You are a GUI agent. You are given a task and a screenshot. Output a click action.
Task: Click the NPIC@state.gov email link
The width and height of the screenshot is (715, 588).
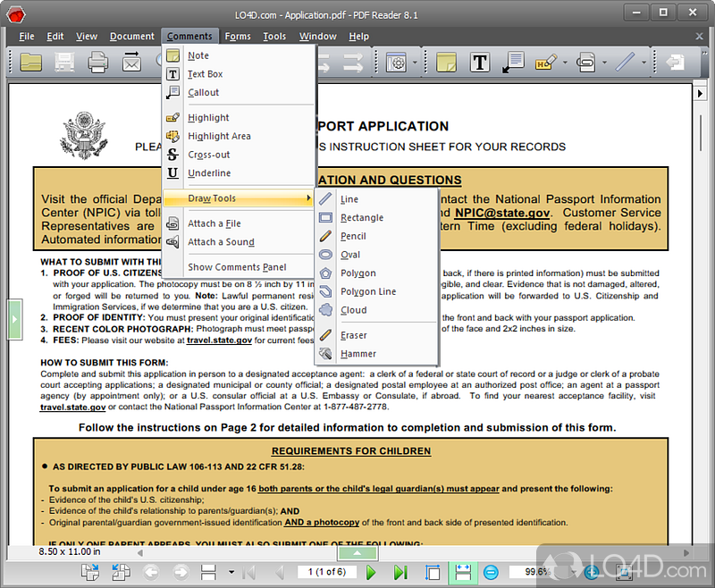point(502,213)
